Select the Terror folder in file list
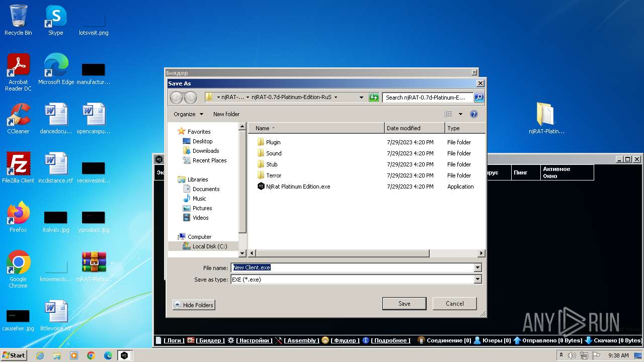Image resolution: width=644 pixels, height=362 pixels. coord(274,175)
